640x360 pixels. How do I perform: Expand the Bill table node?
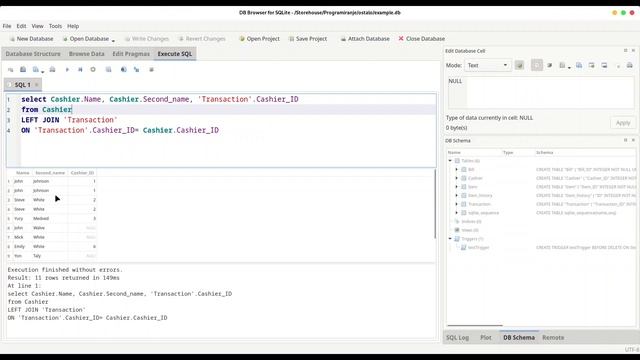[457, 169]
